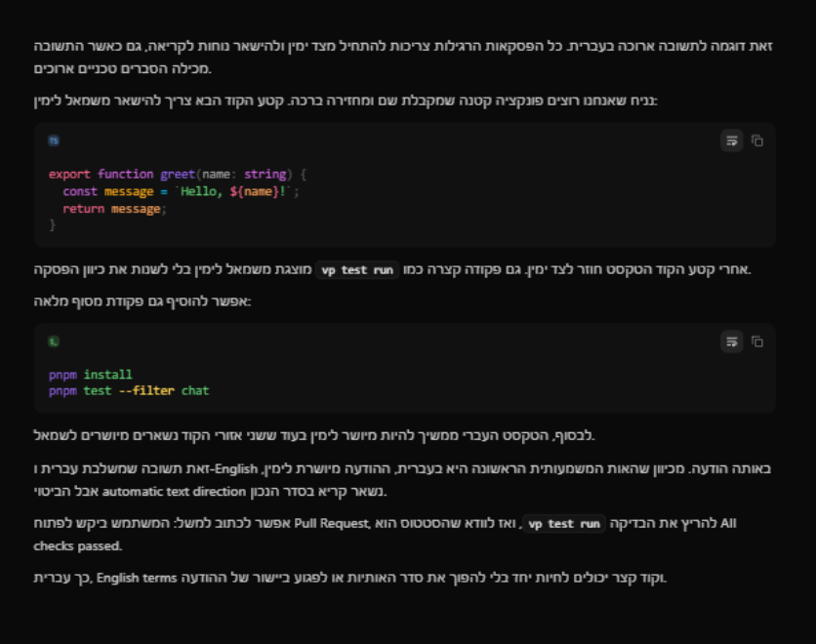Click the 'string' type annotation
The width and height of the screenshot is (816, 644).
tap(265, 175)
